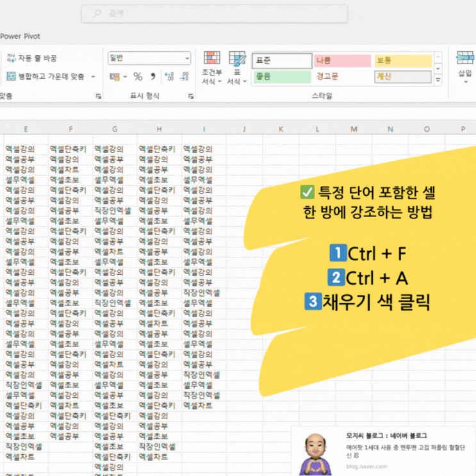Select column L header
The image size is (476, 476).
point(317,129)
